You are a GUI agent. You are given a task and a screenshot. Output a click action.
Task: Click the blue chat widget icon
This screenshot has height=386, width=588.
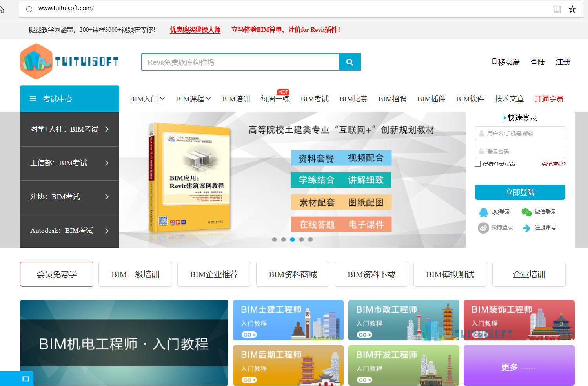26,379
